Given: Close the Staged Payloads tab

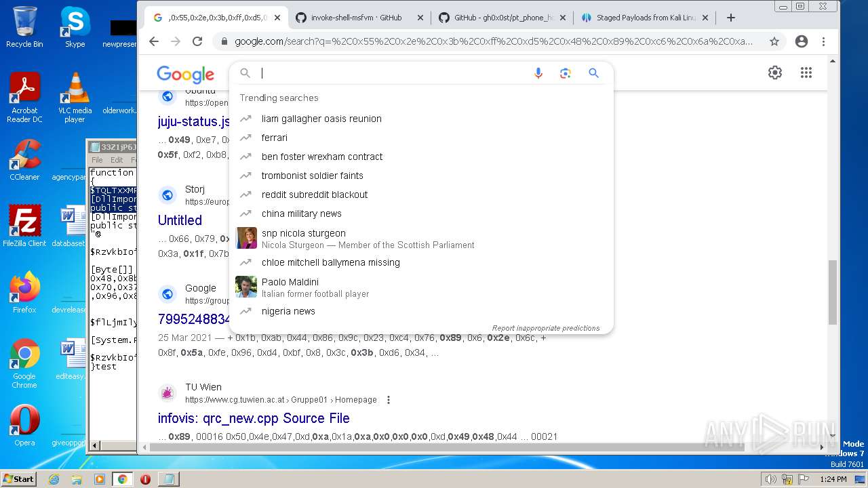Looking at the screenshot, I should coord(705,18).
